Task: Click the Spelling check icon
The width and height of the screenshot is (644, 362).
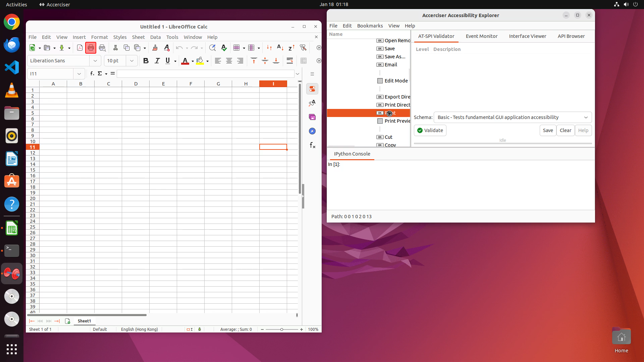Action: click(x=224, y=48)
